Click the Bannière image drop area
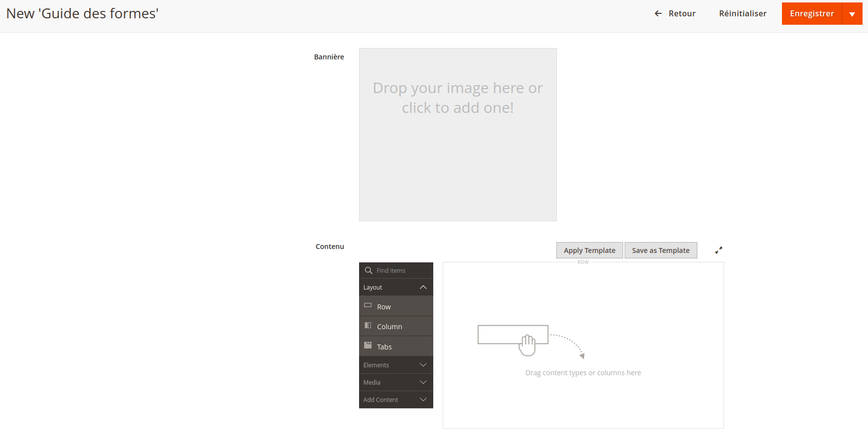 (x=457, y=135)
